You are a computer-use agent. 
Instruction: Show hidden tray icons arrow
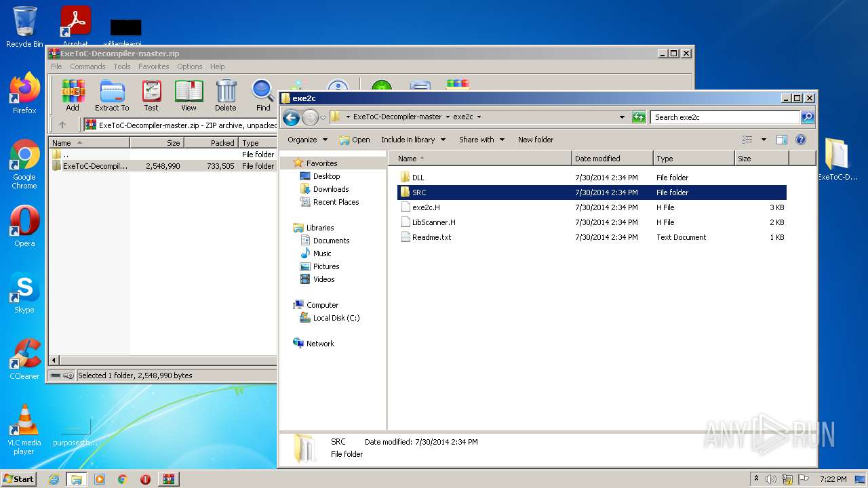[756, 479]
